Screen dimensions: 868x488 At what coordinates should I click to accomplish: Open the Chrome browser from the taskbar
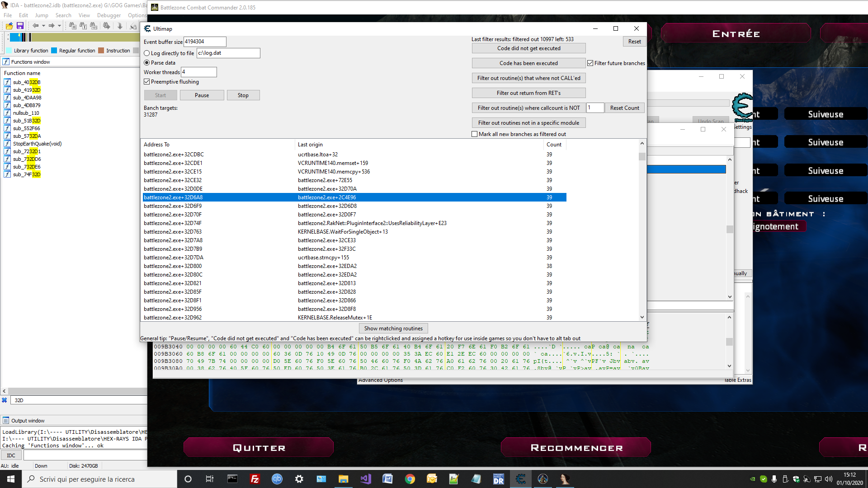410,479
